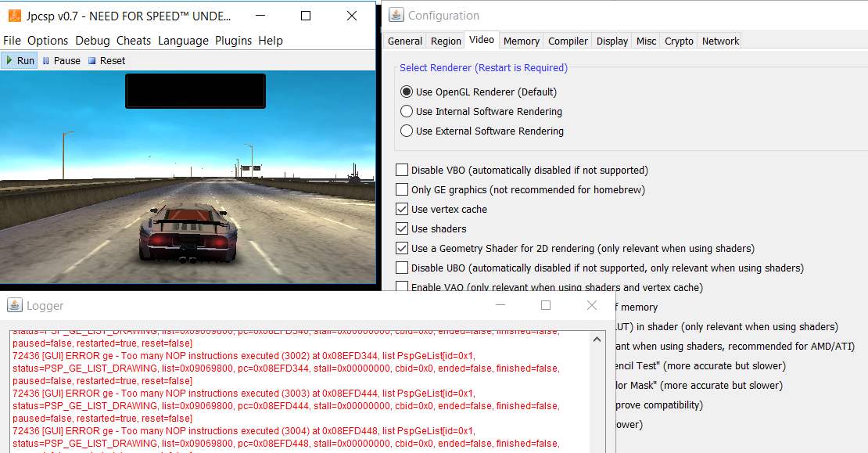Click the Logger vertical scrollbar
This screenshot has height=453, width=868.
pos(597,391)
